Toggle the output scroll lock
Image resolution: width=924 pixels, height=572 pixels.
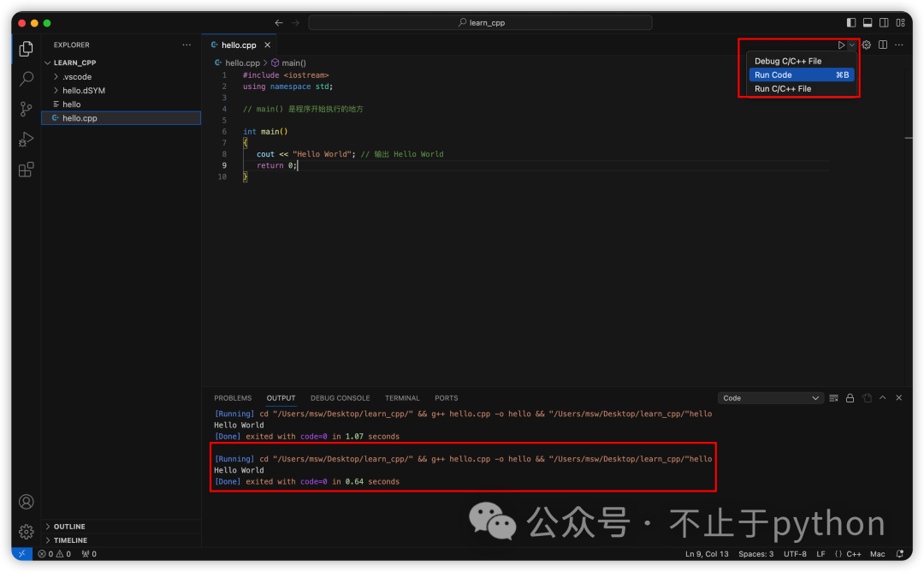coord(850,398)
